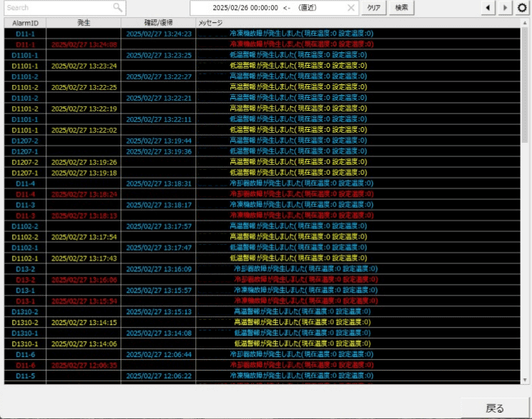
Task: Clear the date range with the X icon
Action: tap(351, 8)
